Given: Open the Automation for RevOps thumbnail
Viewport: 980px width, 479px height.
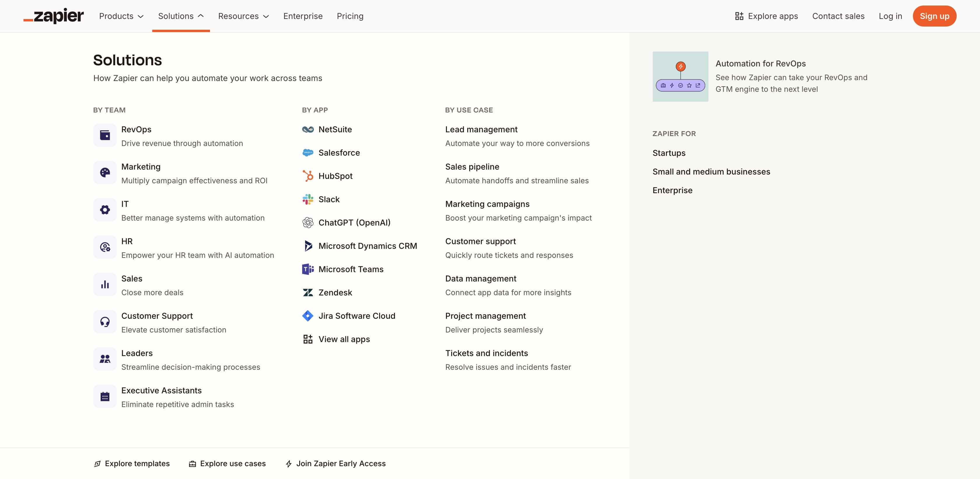Looking at the screenshot, I should click(680, 76).
